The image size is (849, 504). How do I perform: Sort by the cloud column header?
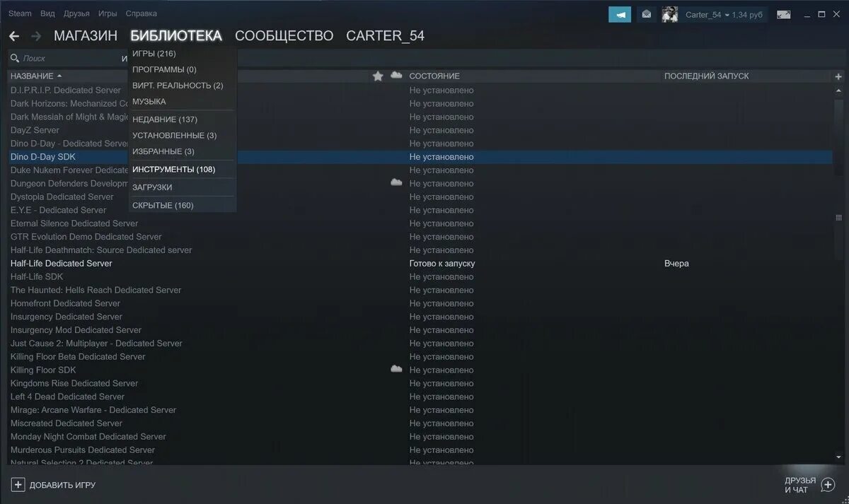point(396,76)
